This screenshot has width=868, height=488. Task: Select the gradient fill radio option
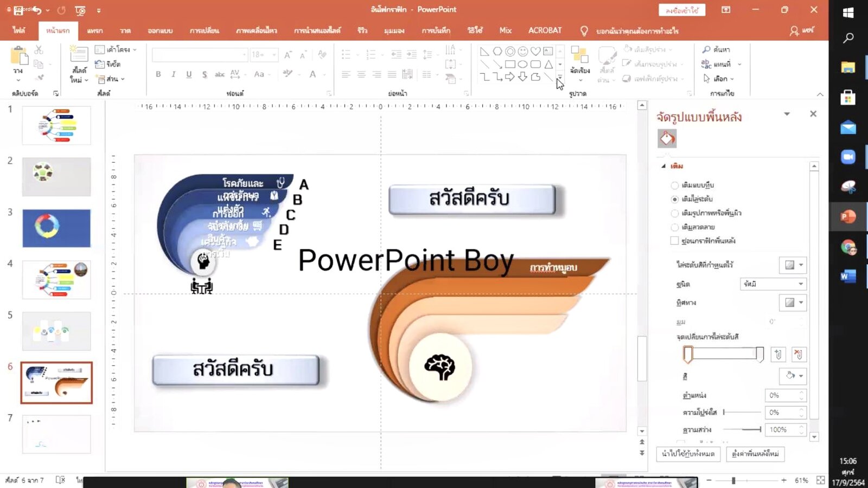pos(675,199)
